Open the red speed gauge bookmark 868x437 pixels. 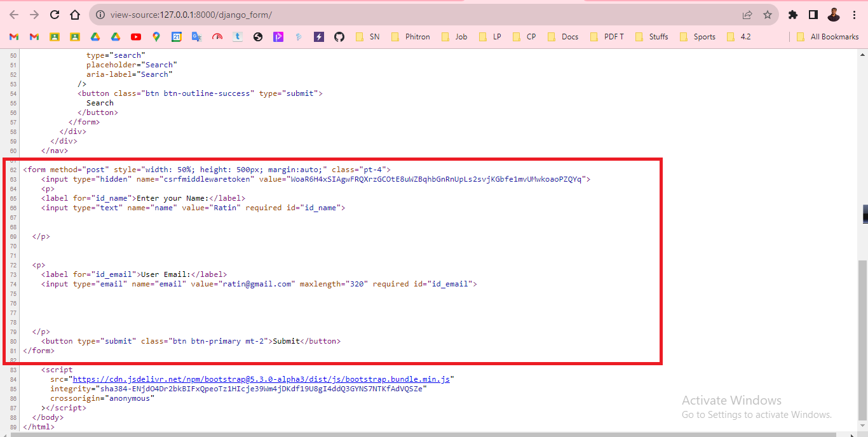pos(217,37)
